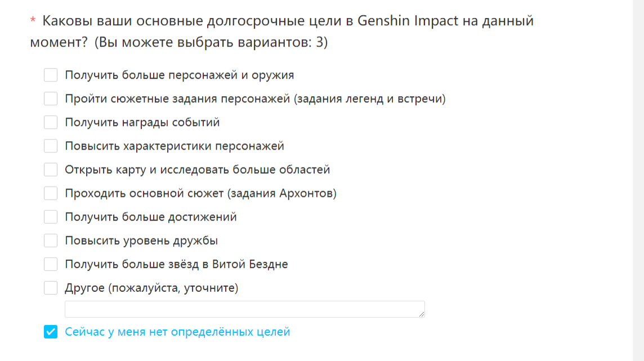Check the 'Получить больше персонажей и оружия' checkbox
Image resolution: width=644 pixels, height=361 pixels.
(51, 75)
